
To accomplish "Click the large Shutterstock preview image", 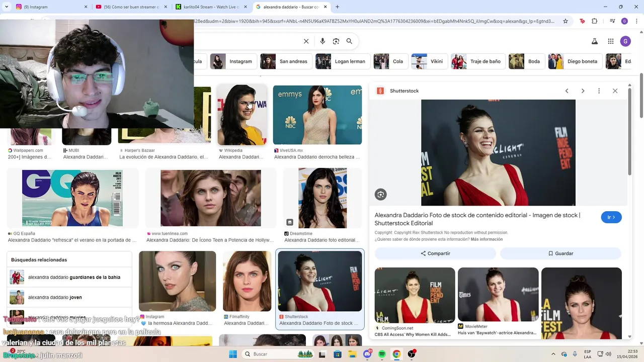I will pyautogui.click(x=498, y=152).
